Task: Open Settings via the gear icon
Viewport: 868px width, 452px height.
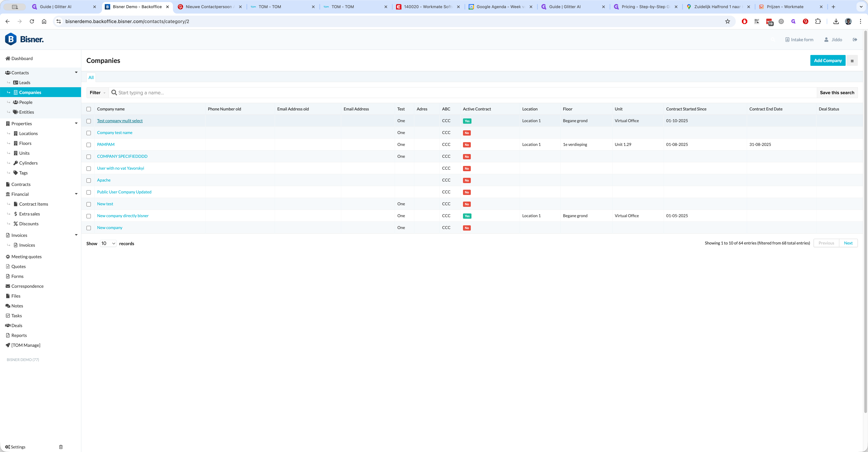Action: click(x=8, y=447)
